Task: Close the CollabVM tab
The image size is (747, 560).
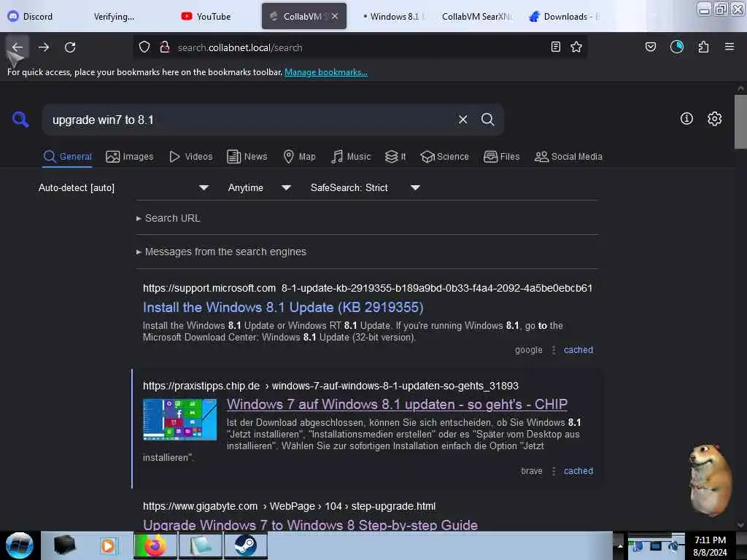Action: 335,16
